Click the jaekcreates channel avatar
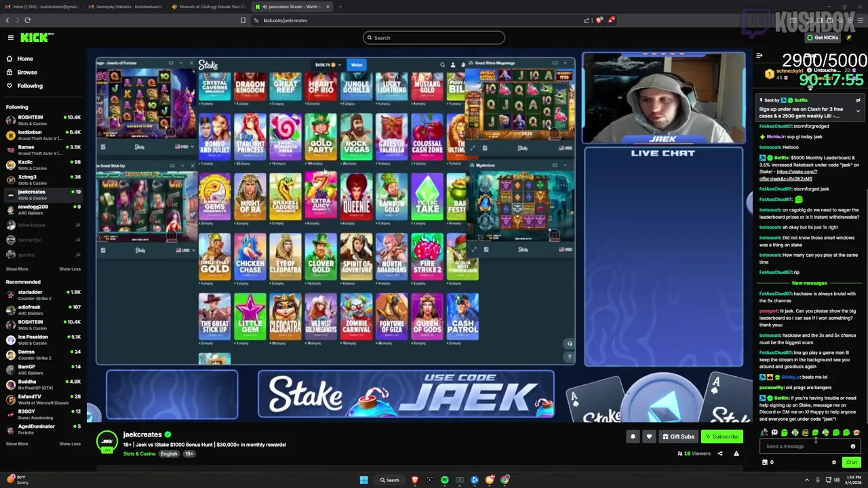The height and width of the screenshot is (488, 868). click(106, 442)
